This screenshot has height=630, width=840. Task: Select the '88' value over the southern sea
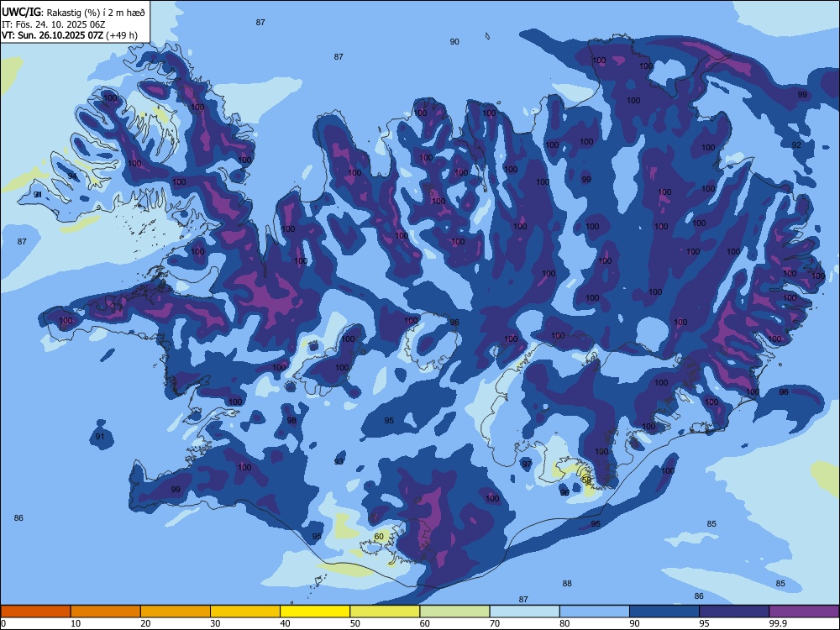click(567, 584)
